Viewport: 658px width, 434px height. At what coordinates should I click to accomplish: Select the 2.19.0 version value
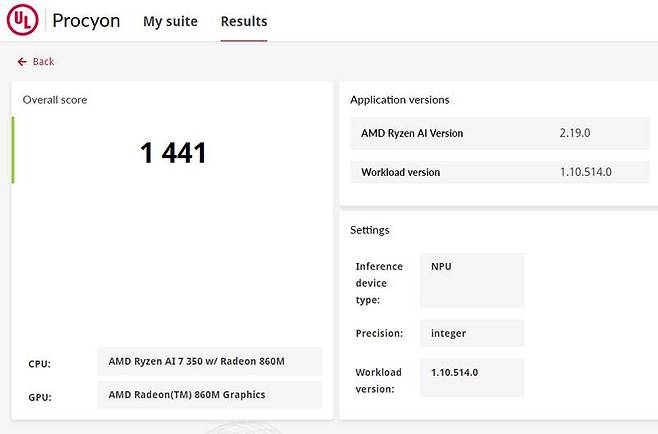point(578,133)
